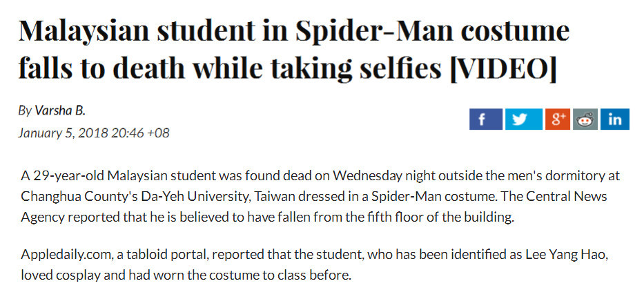Click the article headline about Malaysian student
This screenshot has height=299, width=644.
(x=293, y=49)
